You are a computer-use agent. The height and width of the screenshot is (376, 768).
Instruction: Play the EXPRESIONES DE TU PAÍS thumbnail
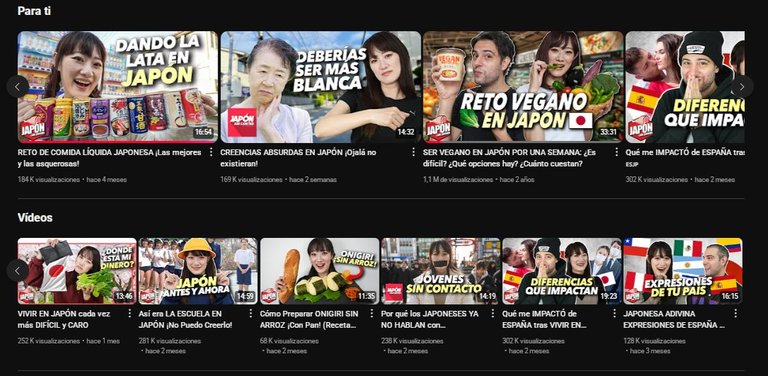(x=683, y=271)
